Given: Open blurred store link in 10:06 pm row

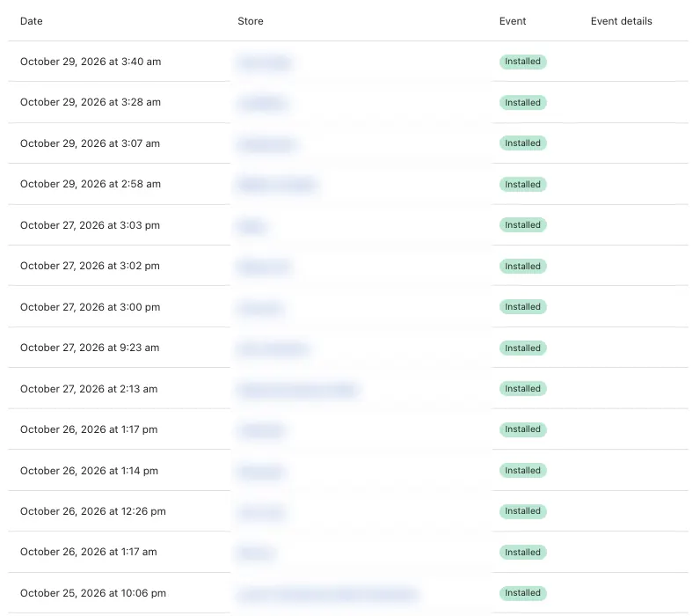Looking at the screenshot, I should pos(328,595).
